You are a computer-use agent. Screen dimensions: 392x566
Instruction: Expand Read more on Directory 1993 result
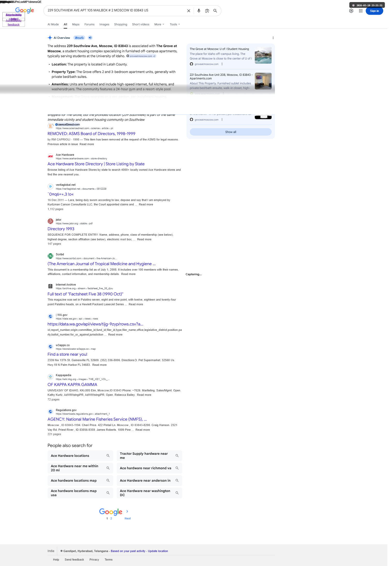[x=144, y=240]
